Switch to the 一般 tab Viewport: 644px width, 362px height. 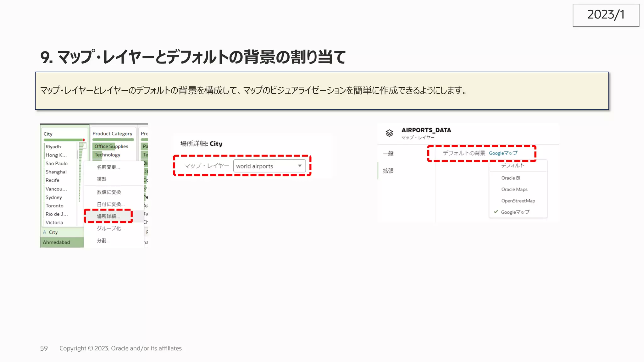[x=388, y=153]
